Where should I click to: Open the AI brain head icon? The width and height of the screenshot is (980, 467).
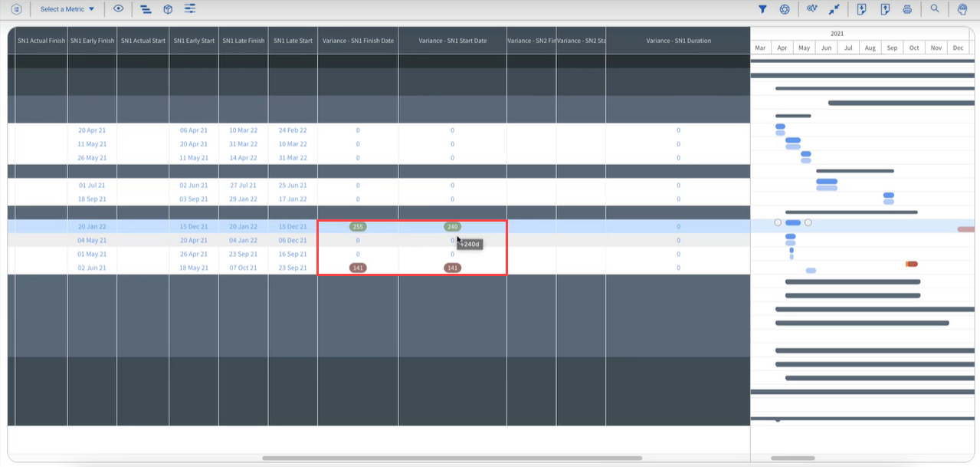tap(962, 9)
